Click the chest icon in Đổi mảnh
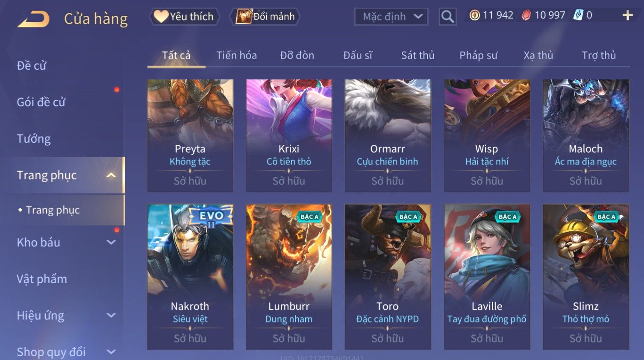 point(244,16)
